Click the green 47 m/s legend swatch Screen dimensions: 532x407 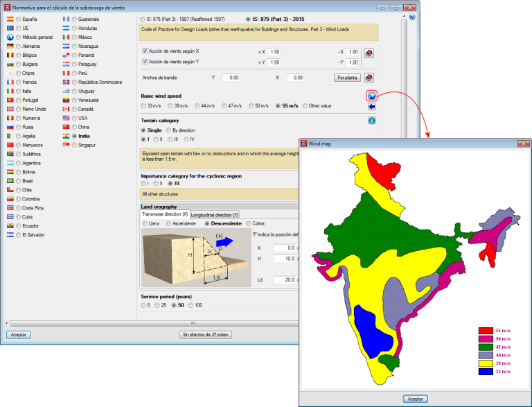(486, 347)
